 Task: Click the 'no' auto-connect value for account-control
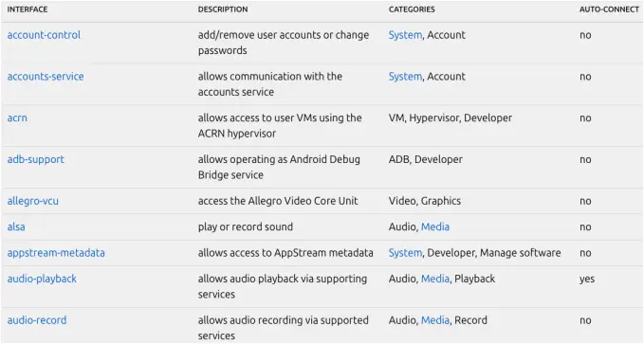pyautogui.click(x=585, y=35)
